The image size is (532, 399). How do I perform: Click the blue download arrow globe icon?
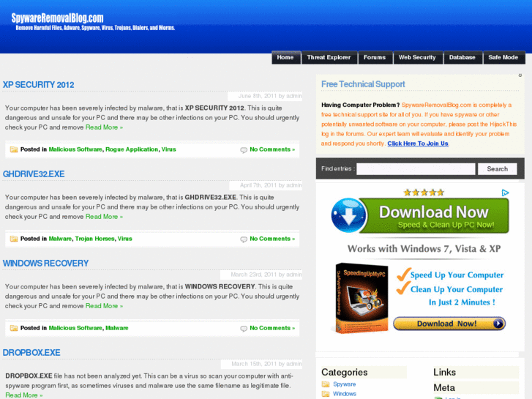tap(348, 215)
